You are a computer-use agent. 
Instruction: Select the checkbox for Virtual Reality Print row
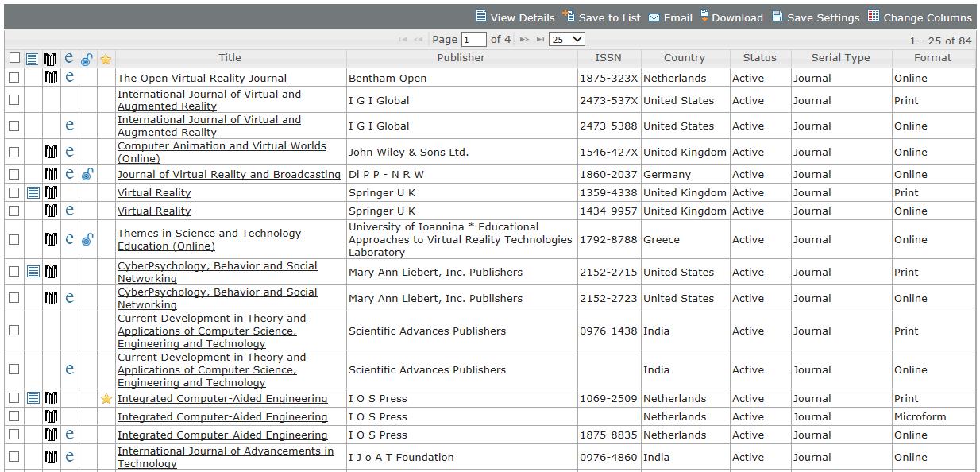[14, 192]
